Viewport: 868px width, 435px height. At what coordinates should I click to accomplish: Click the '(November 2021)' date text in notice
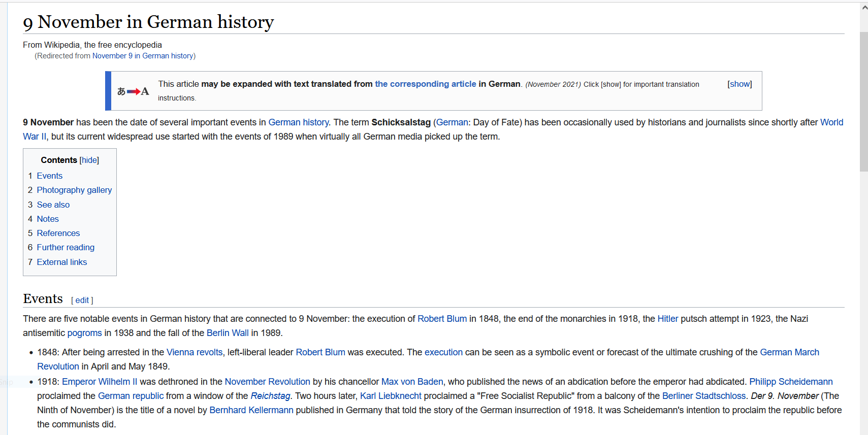[x=553, y=85]
